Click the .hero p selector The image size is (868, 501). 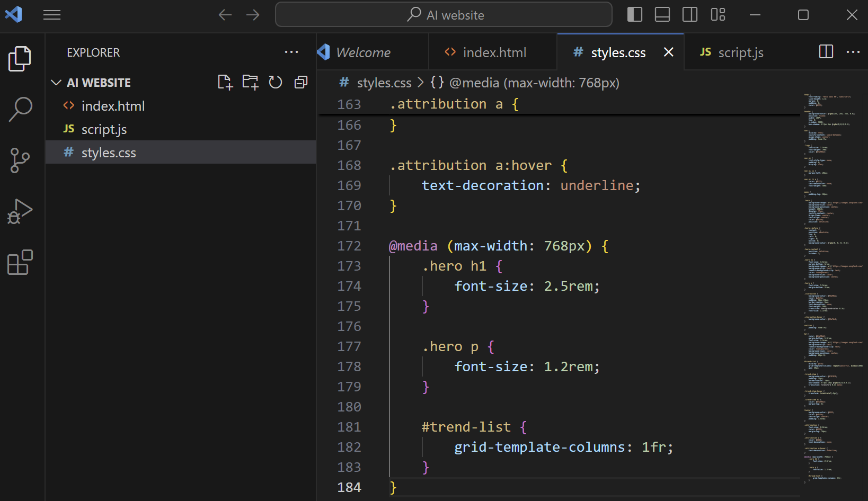click(x=450, y=346)
